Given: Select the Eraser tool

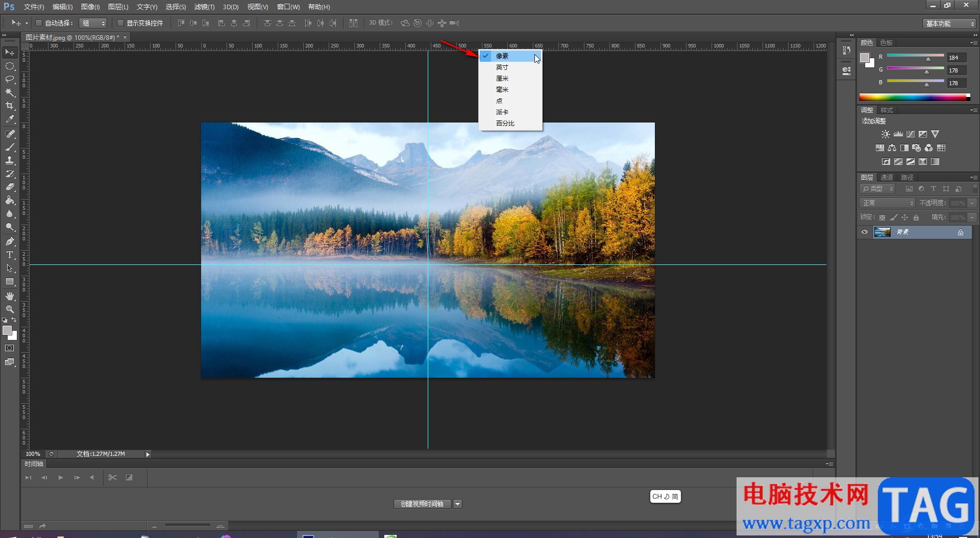Looking at the screenshot, I should pos(10,187).
